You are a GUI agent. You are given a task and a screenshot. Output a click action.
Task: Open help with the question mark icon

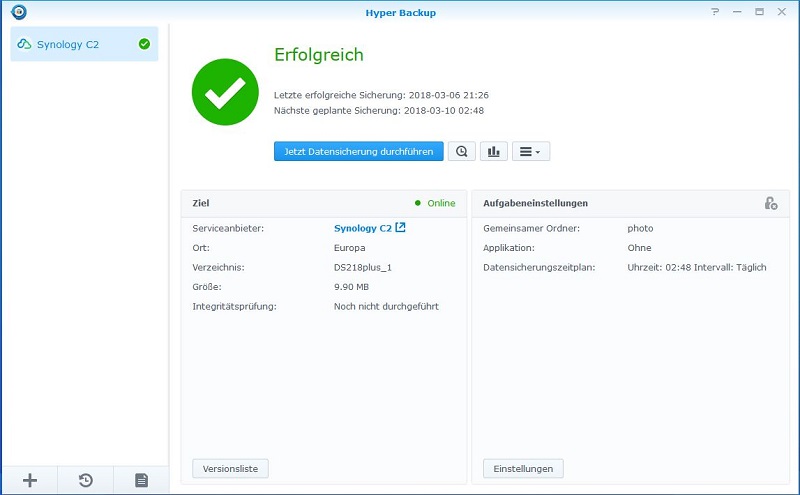point(715,12)
